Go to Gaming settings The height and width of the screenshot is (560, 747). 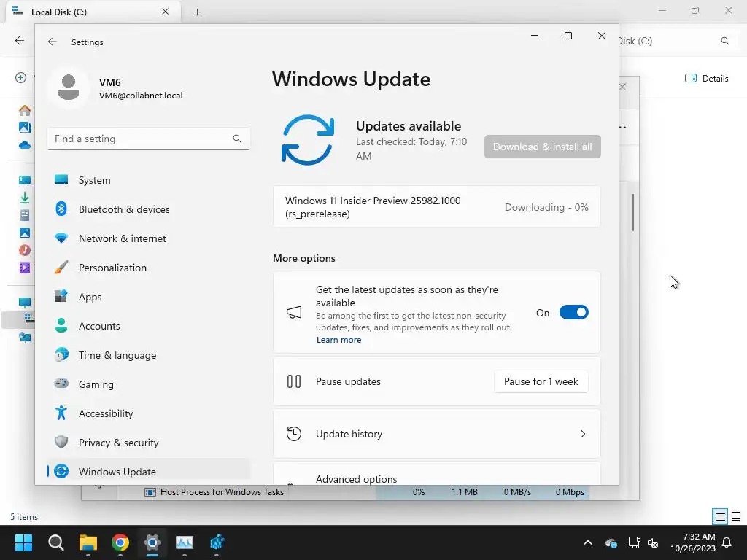(148, 384)
